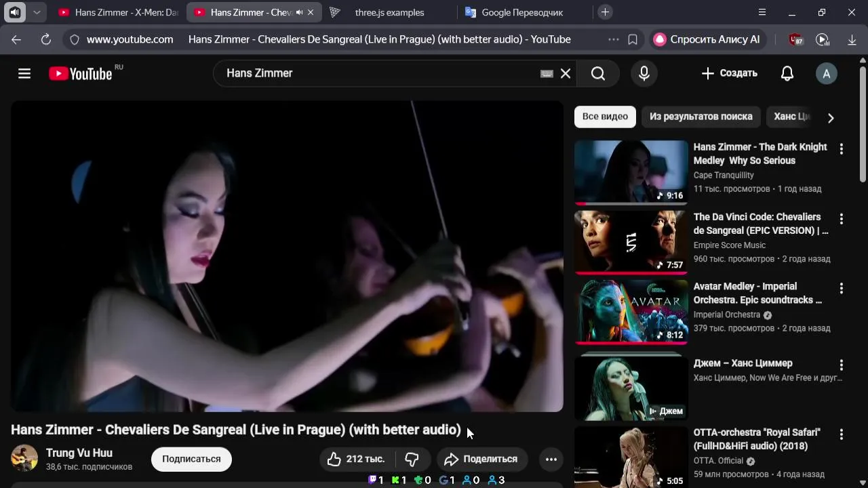This screenshot has height=488, width=868.
Task: Open options for Avatar Medley video
Action: pyautogui.click(x=841, y=289)
